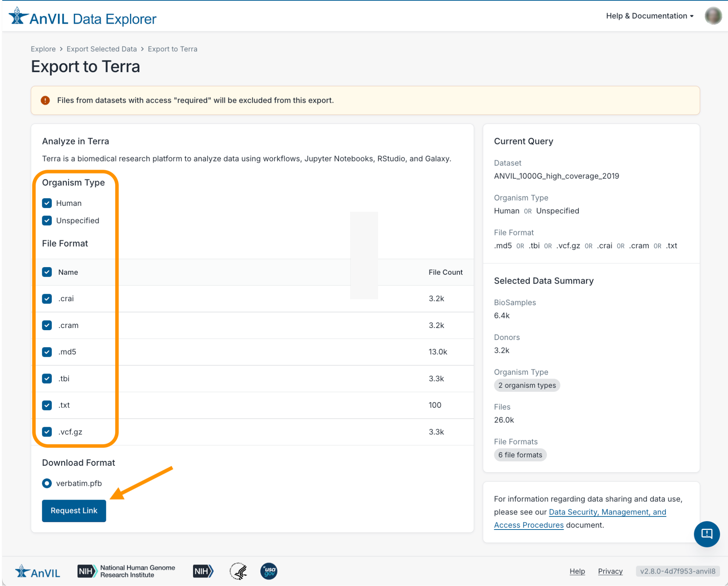Viewport: 728px width, 586px height.
Task: Click the 100 file count for .txt
Action: tap(435, 405)
